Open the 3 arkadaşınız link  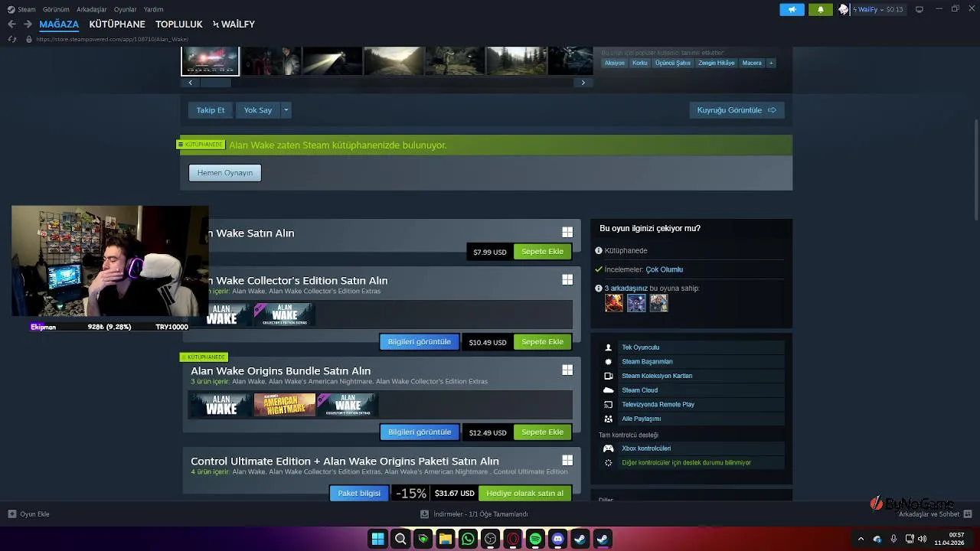[x=626, y=289]
